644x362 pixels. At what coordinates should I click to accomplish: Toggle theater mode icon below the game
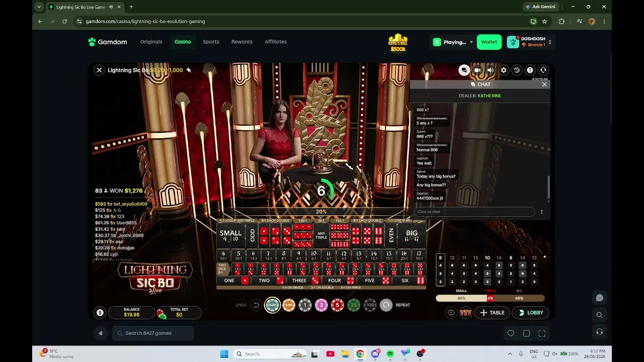click(x=526, y=333)
